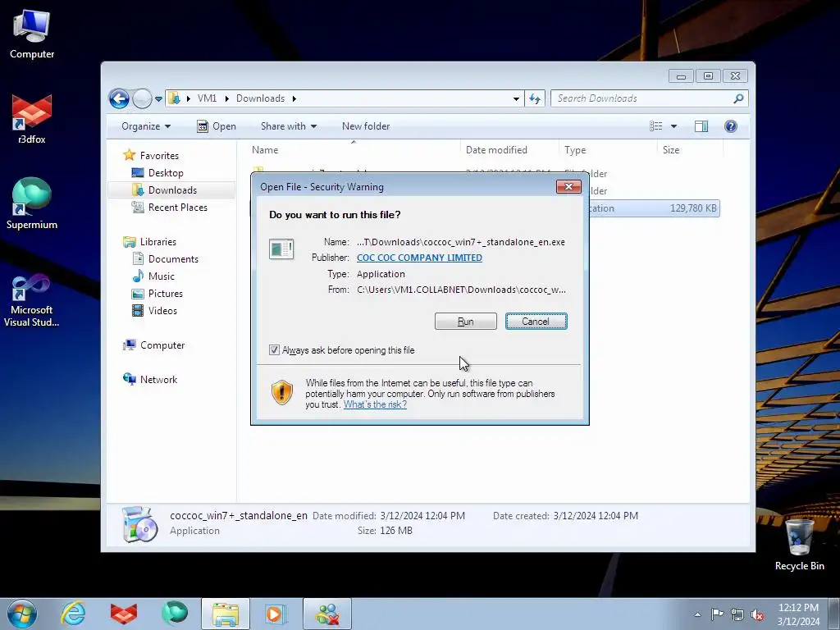The height and width of the screenshot is (630, 840).
Task: Change your view icon button
Action: click(655, 126)
